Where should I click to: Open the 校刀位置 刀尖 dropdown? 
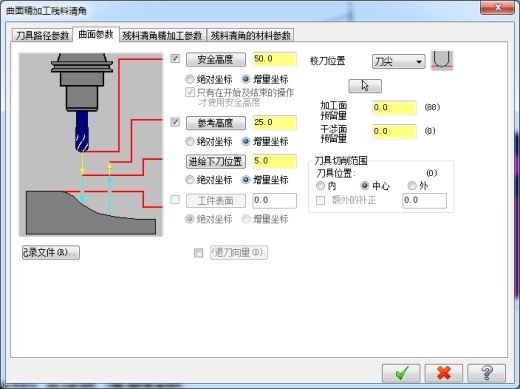click(399, 62)
